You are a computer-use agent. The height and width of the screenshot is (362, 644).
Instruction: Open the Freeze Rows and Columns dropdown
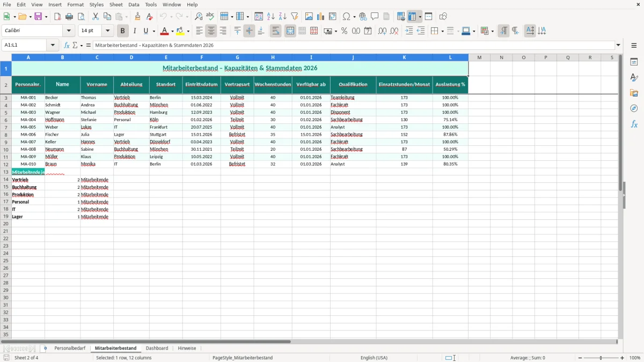coord(420,17)
